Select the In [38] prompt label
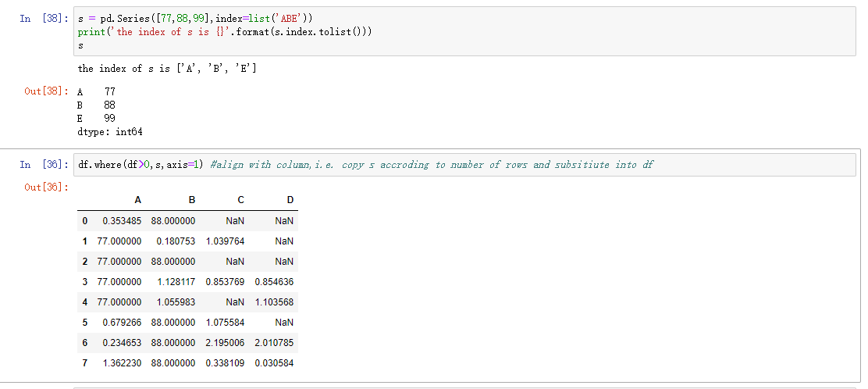The height and width of the screenshot is (389, 868). [44, 19]
